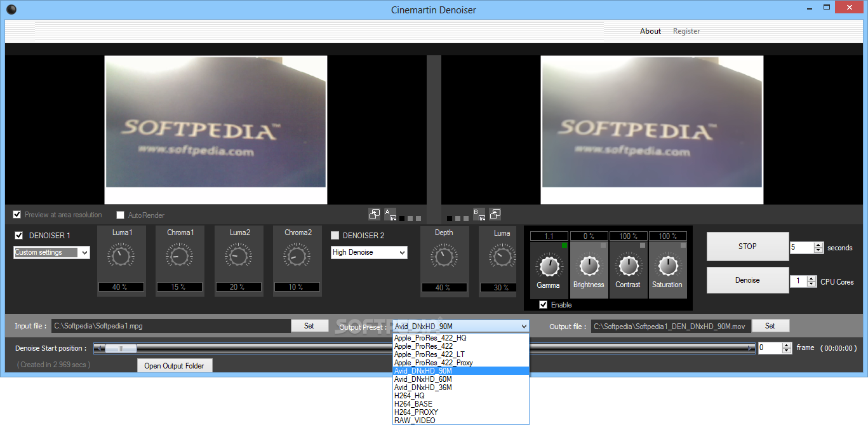Viewport: 868px width, 425px height.
Task: Pop out preview B window icon
Action: click(x=495, y=214)
